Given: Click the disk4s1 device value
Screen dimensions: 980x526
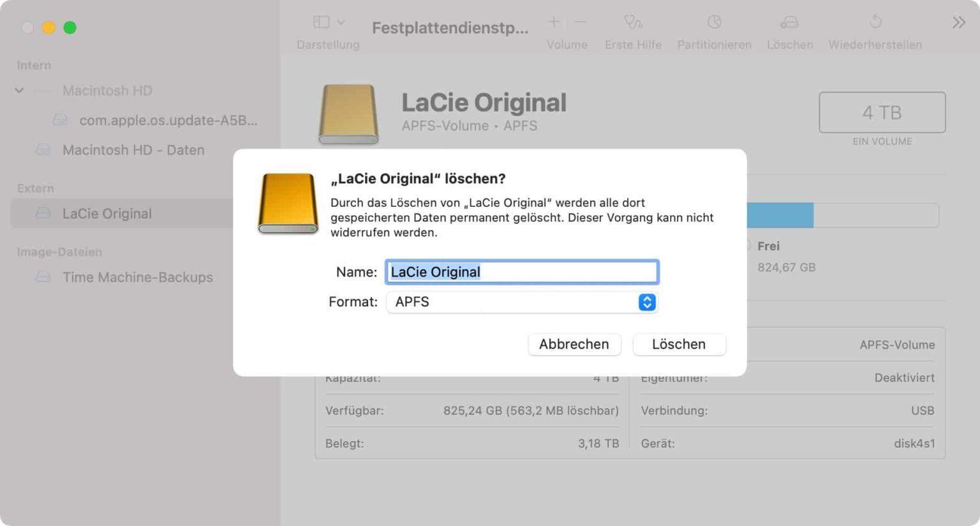Looking at the screenshot, I should (x=914, y=444).
